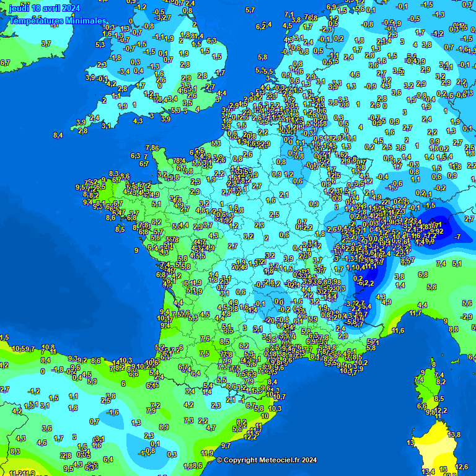Click the 7,4 reading in northern Italy
Screen dimensions: 476x476
tap(441, 263)
